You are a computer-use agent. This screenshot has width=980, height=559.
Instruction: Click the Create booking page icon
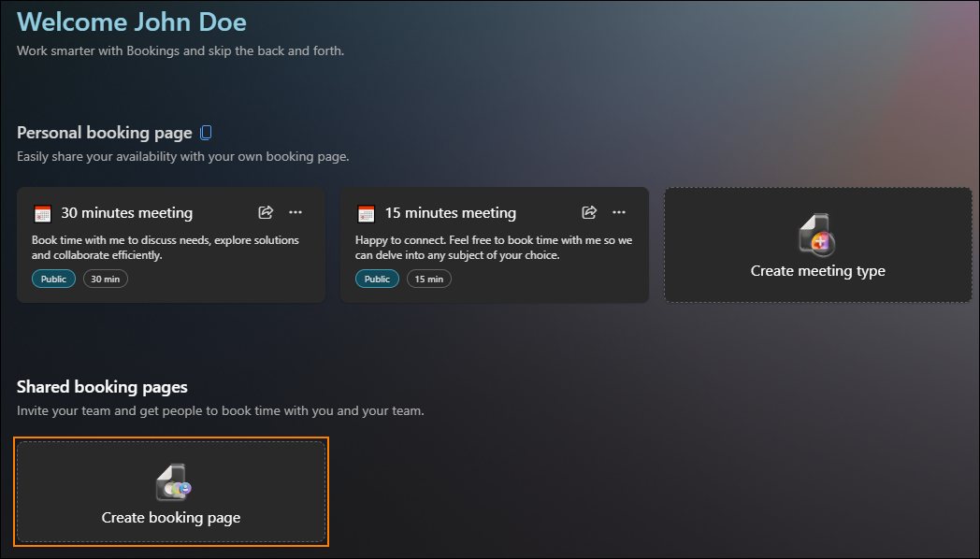[173, 482]
